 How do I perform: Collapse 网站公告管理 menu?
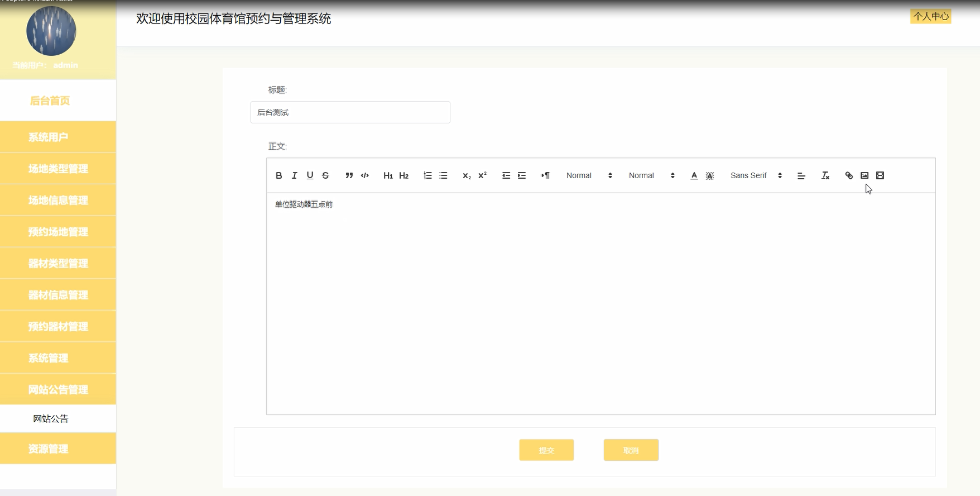coord(58,389)
